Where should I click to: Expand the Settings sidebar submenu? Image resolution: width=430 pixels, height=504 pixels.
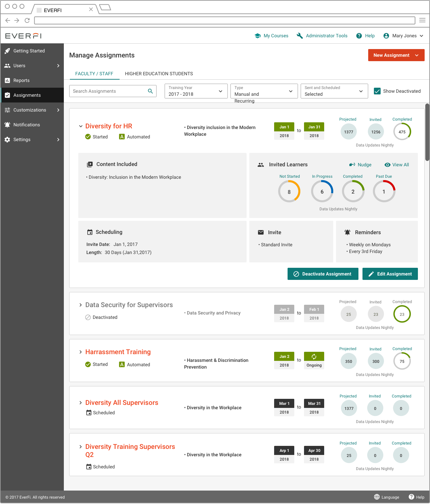(58, 140)
